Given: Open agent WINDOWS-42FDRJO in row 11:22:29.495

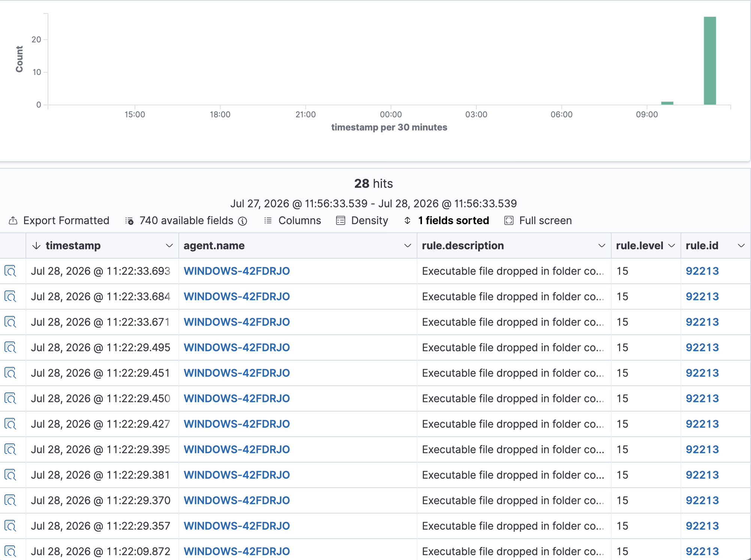Looking at the screenshot, I should click(x=237, y=347).
